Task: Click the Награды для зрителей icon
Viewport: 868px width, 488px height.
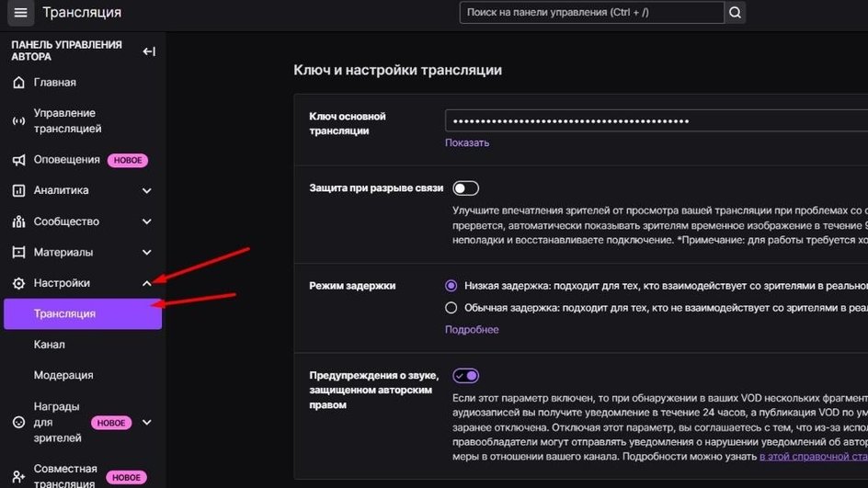Action: pyautogui.click(x=18, y=422)
